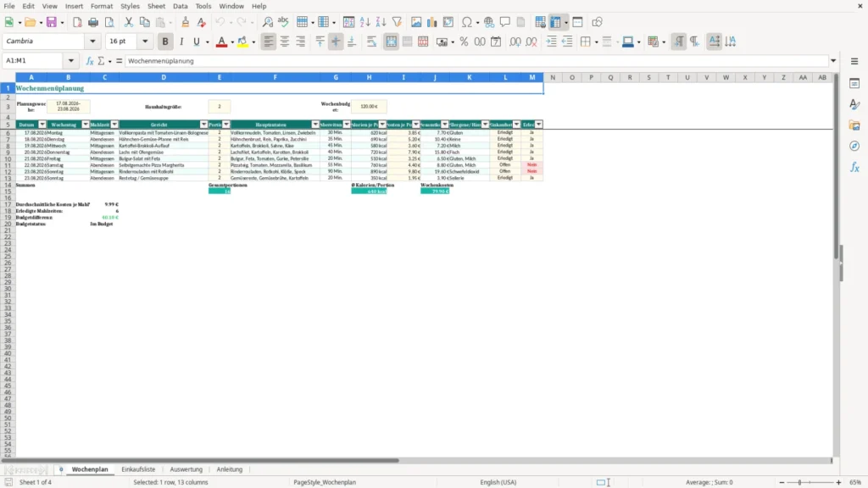Click the Draw Functions shapes icon

(x=597, y=22)
